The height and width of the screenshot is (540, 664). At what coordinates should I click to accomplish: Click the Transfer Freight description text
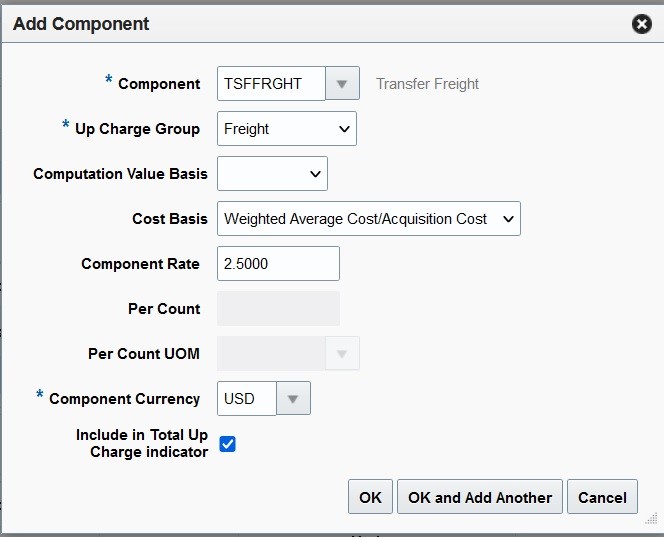point(427,84)
